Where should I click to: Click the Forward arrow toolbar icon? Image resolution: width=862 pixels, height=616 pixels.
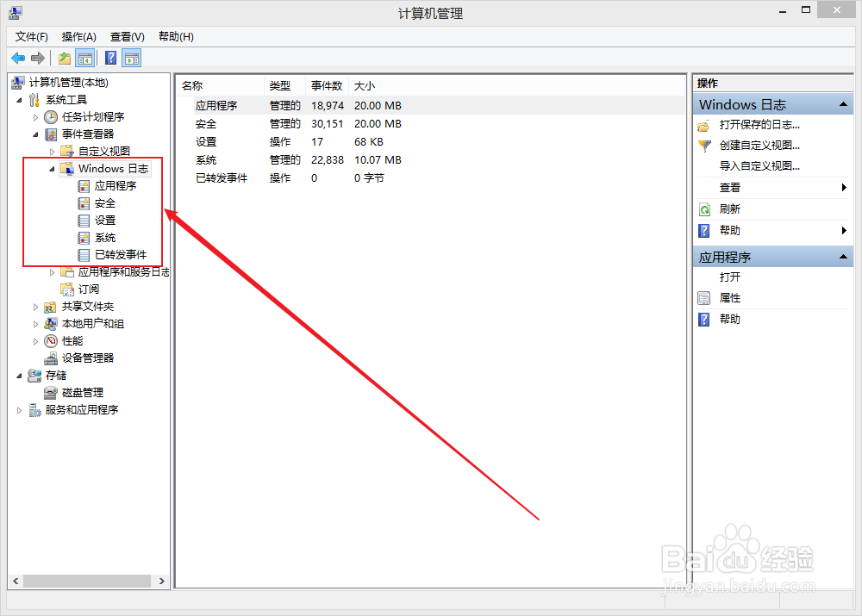(38, 58)
